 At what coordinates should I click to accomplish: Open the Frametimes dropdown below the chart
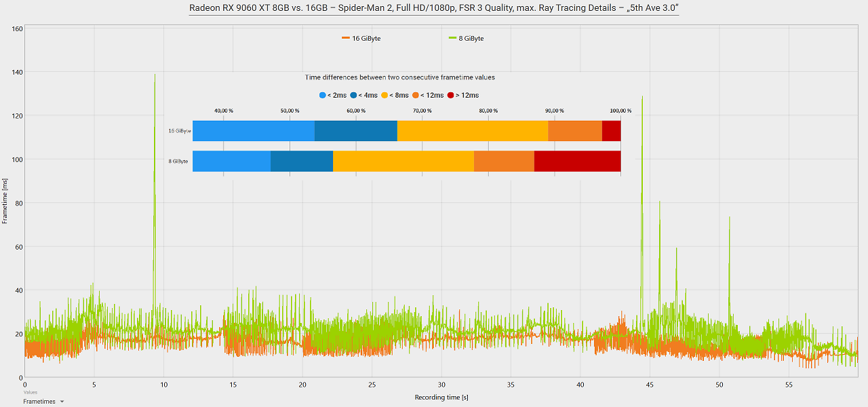[x=43, y=402]
